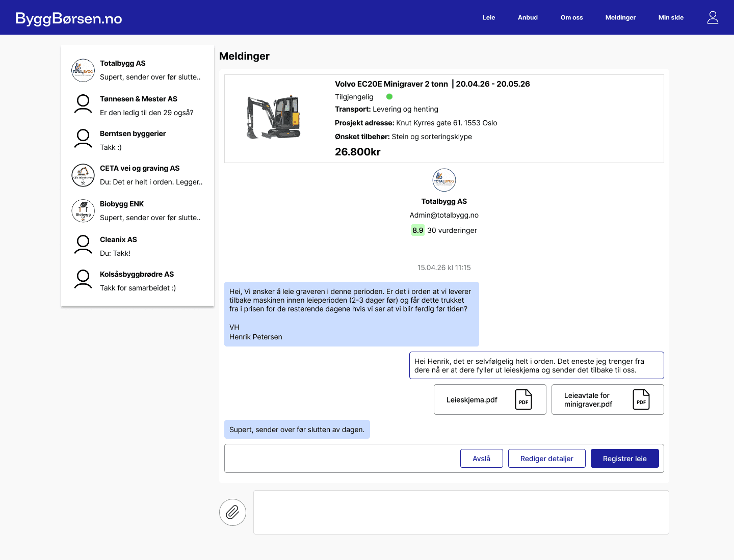734x560 pixels.
Task: Click the 15.04.26 kl 11:15 timestamp
Action: pos(444,268)
